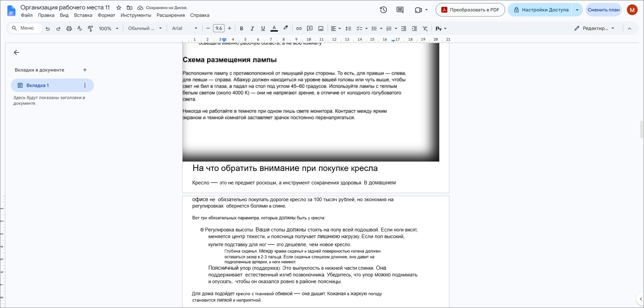
Task: Open the account avatar 'M'
Action: (x=632, y=10)
